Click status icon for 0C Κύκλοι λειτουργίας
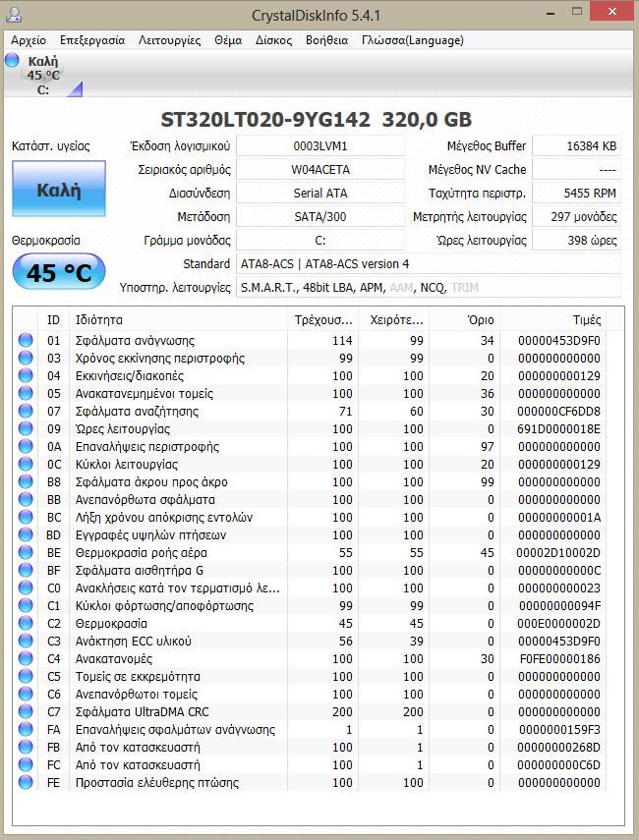 [26, 464]
